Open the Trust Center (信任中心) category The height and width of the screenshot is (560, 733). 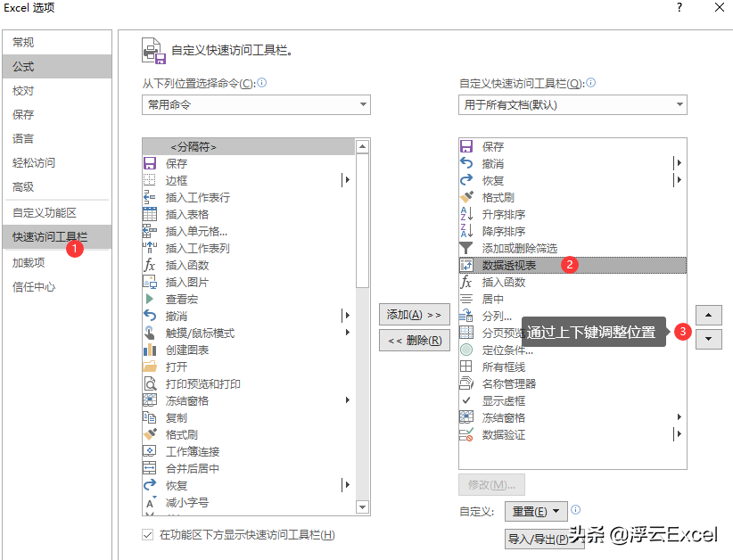coord(57,287)
